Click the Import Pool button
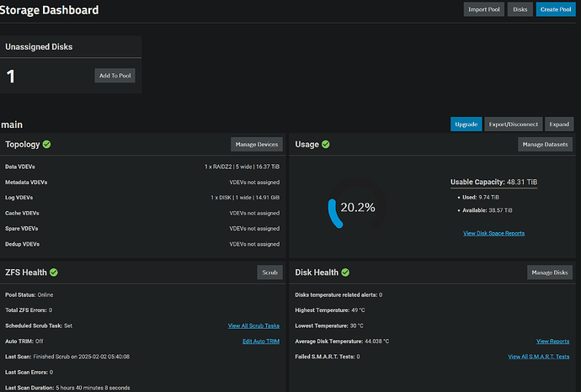Screen dimensions: 581x392 tap(484, 9)
